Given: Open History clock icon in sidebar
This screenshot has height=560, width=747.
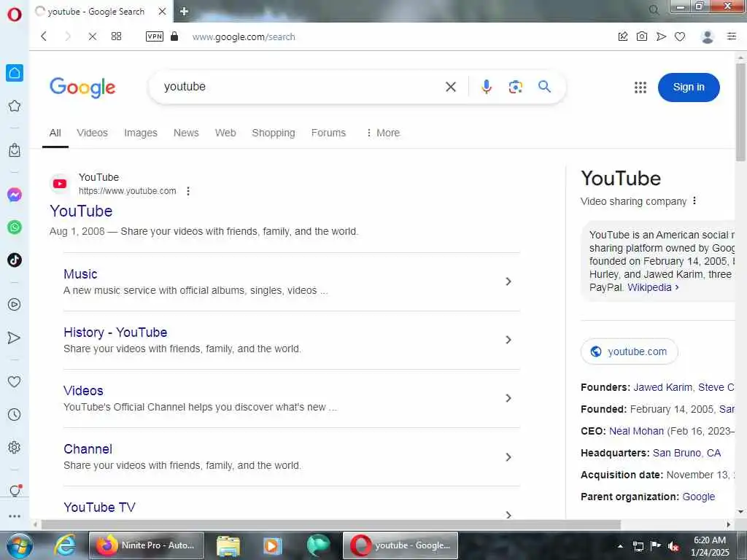Looking at the screenshot, I should tap(15, 414).
